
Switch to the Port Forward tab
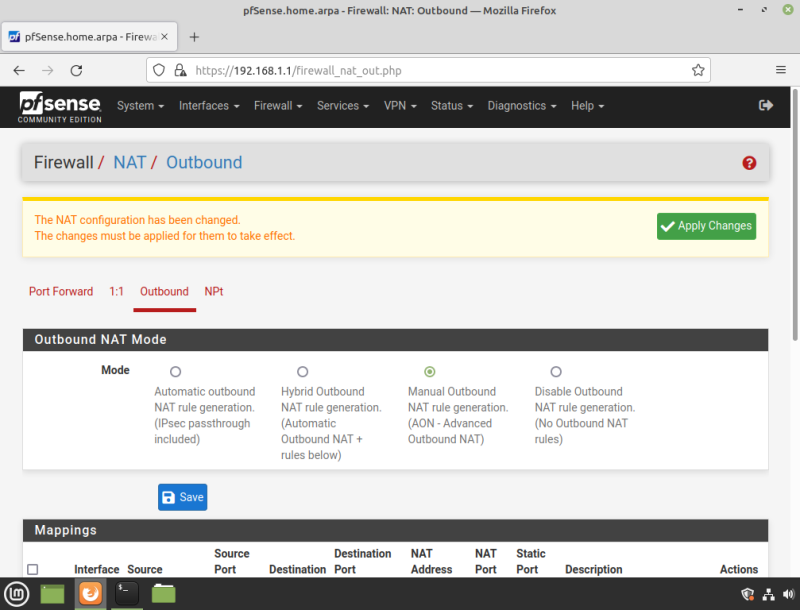[61, 291]
